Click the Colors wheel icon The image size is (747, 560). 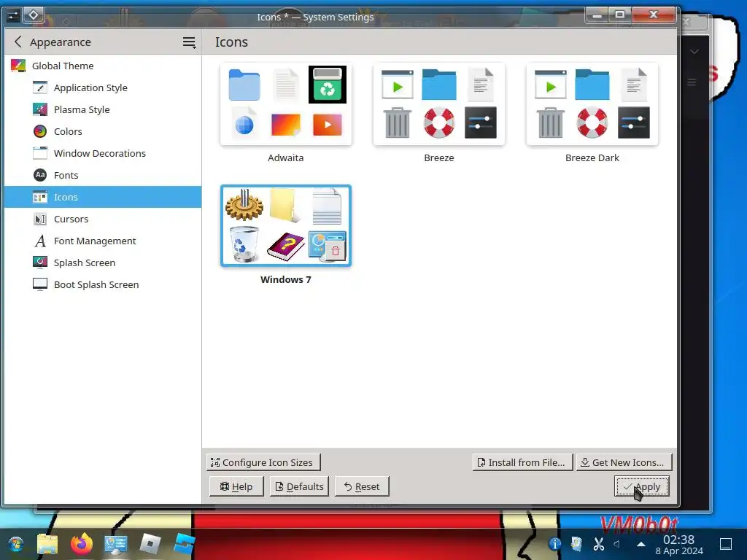coord(40,131)
